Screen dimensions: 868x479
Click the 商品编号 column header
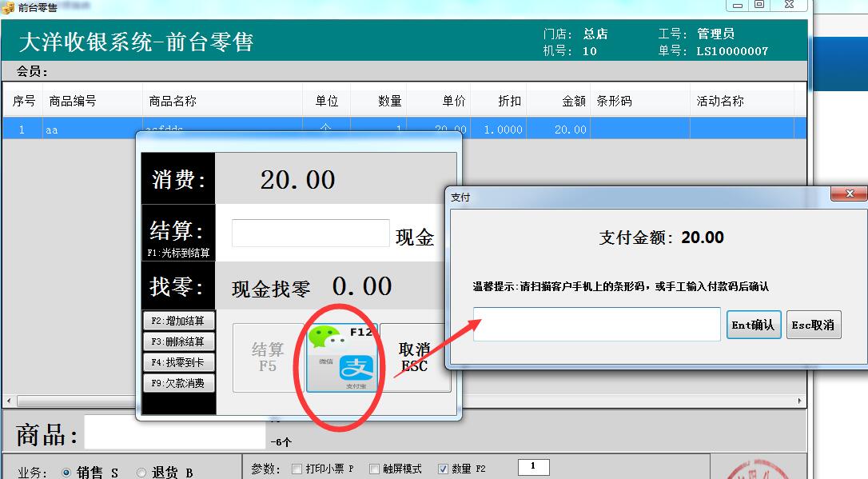pos(93,101)
